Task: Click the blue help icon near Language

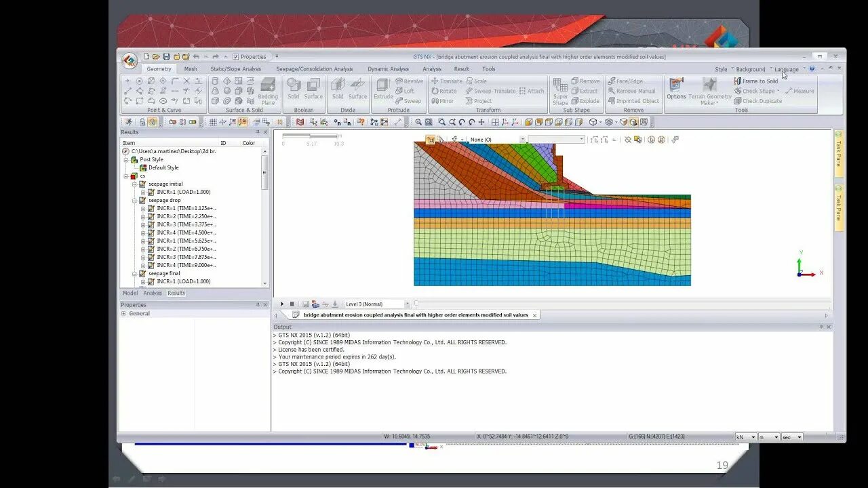Action: tap(812, 68)
